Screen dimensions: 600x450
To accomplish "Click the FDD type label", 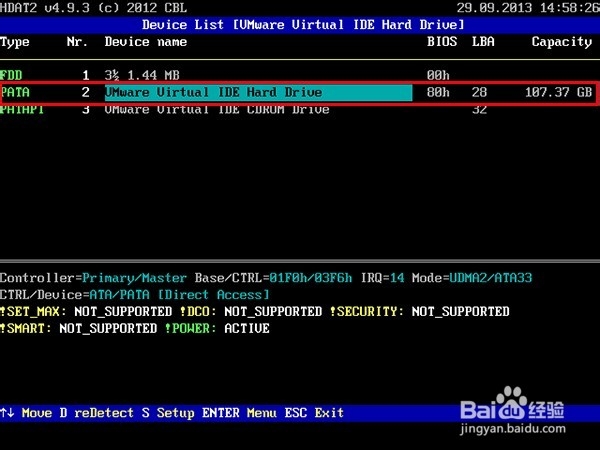I will pos(11,75).
